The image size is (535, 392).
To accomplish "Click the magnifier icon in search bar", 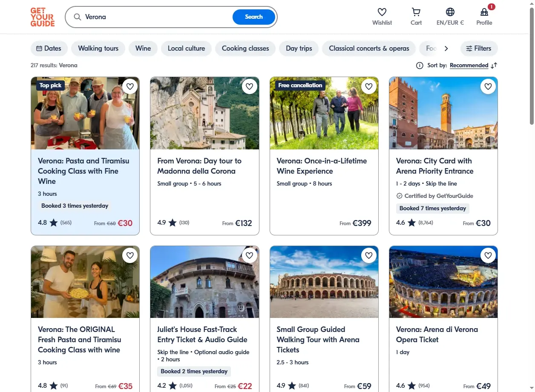I will click(77, 17).
